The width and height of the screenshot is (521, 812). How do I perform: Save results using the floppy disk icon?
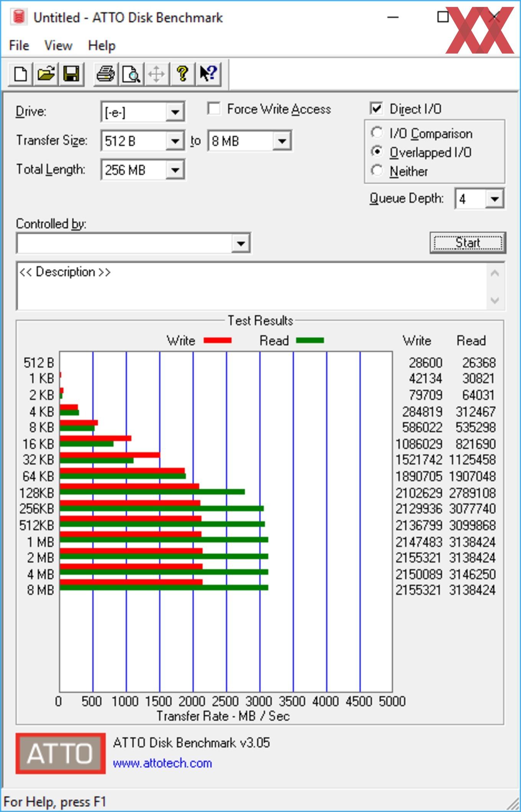point(71,74)
